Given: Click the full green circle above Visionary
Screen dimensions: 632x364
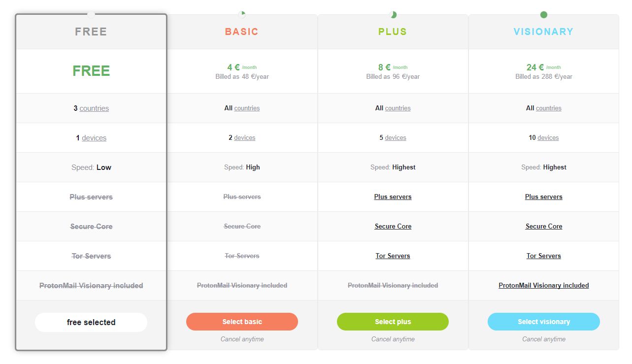Looking at the screenshot, I should pyautogui.click(x=544, y=15).
